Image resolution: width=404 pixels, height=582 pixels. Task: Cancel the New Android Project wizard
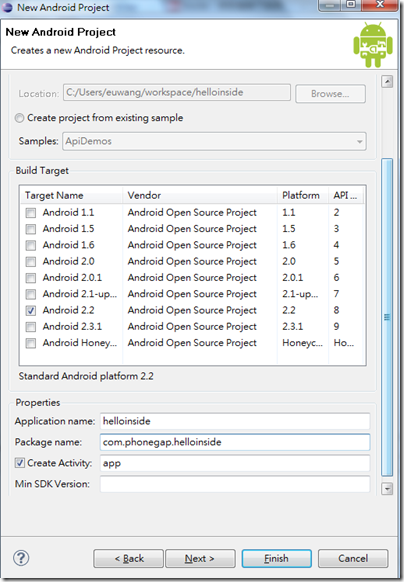(x=353, y=559)
